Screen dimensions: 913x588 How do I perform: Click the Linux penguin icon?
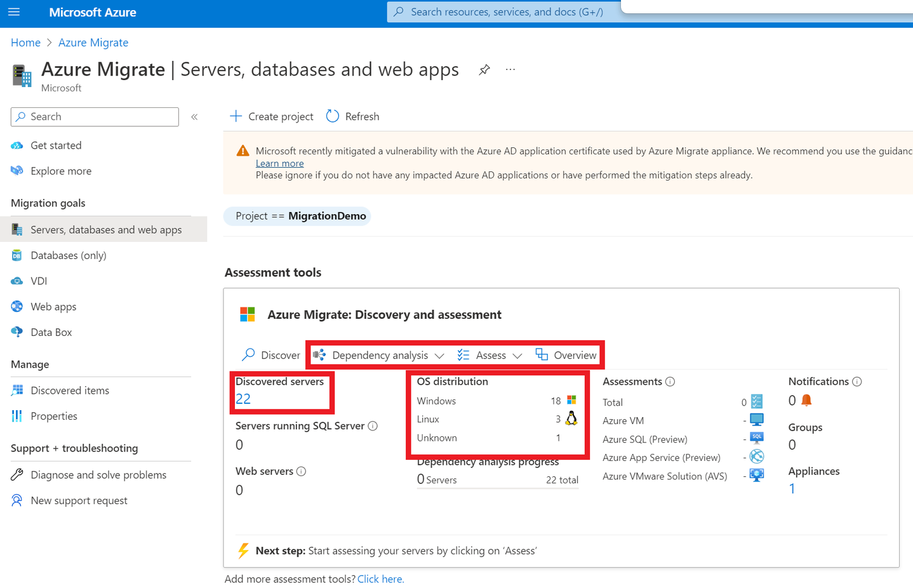pyautogui.click(x=571, y=418)
